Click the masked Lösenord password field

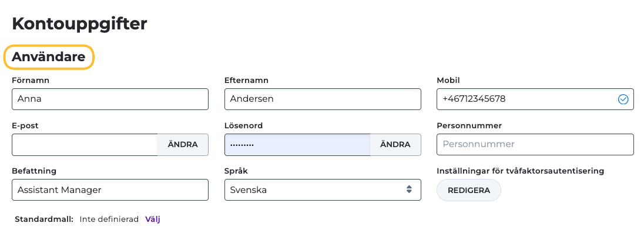[x=297, y=144]
